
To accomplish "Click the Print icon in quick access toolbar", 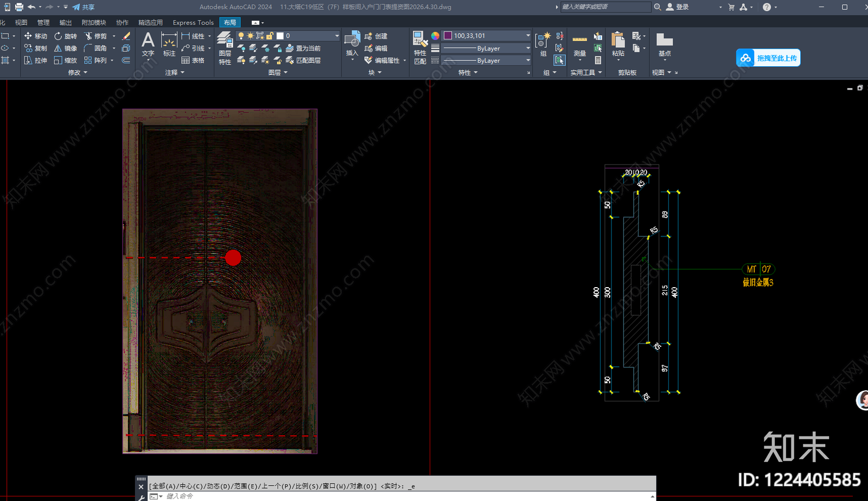I will [x=19, y=7].
